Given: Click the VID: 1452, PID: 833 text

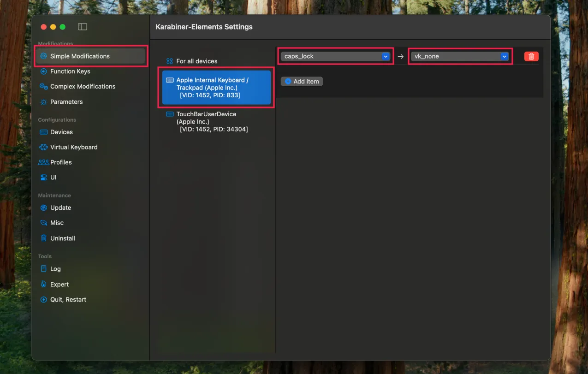Looking at the screenshot, I should coord(210,95).
